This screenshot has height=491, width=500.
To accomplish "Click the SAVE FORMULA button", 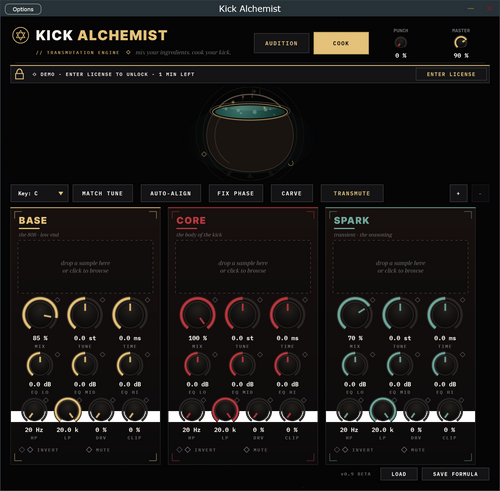I will (455, 474).
